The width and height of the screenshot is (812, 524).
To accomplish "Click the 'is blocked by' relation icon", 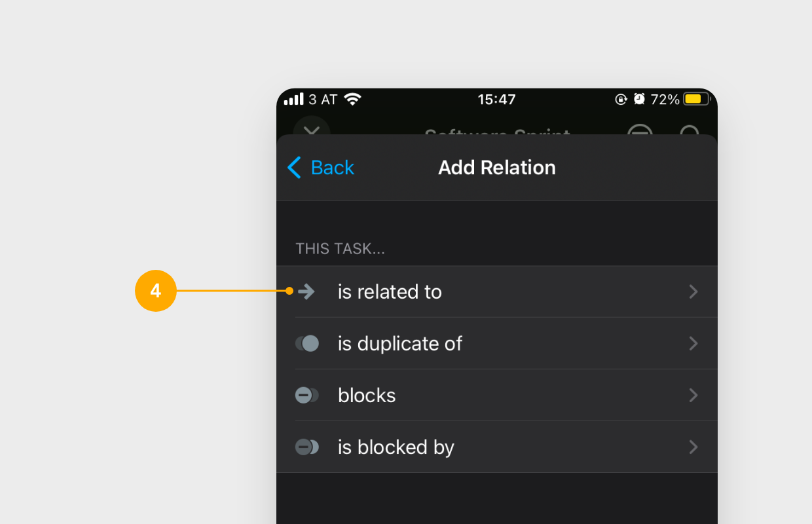I will tap(306, 447).
